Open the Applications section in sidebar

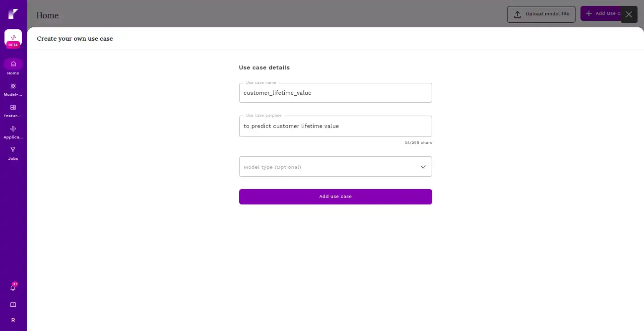tap(13, 132)
